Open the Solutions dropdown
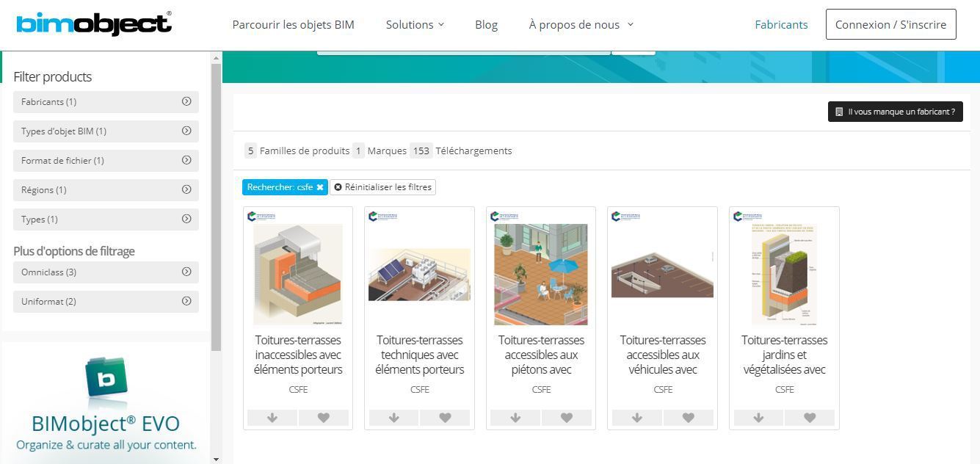The image size is (980, 464). click(415, 24)
